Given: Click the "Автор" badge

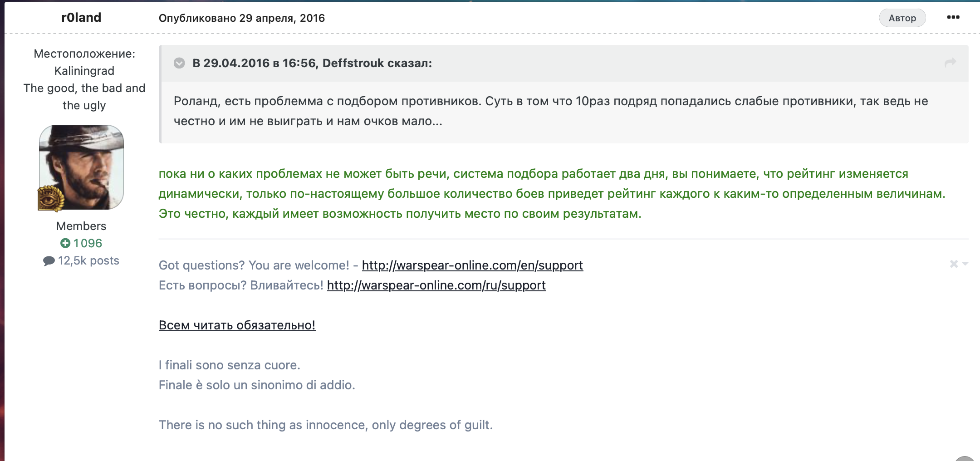Looking at the screenshot, I should [902, 18].
